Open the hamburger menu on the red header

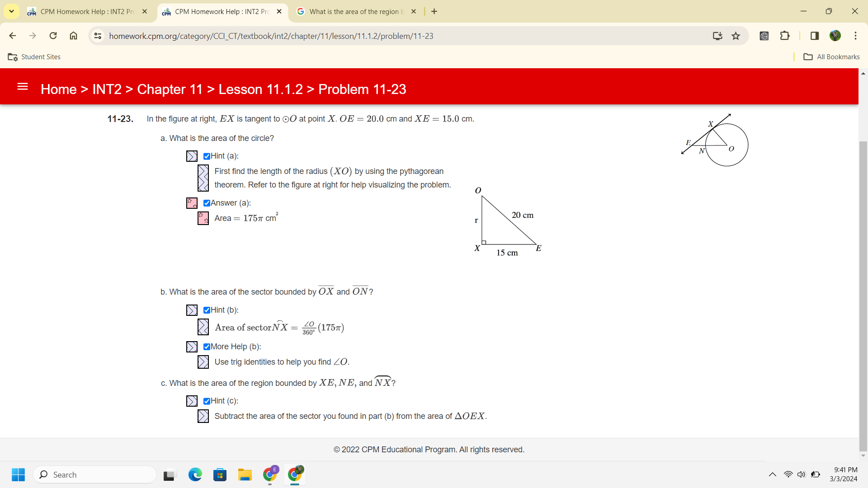click(x=23, y=87)
